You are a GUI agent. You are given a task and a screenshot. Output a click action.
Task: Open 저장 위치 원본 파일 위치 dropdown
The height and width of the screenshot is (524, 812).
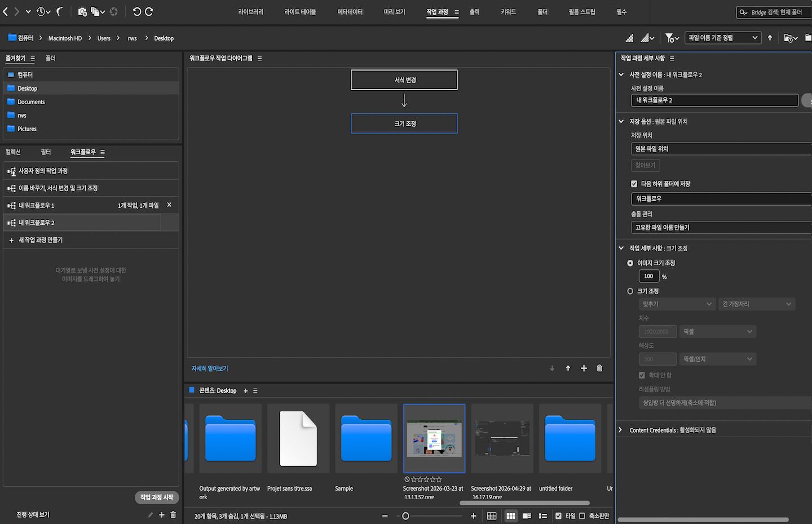[x=721, y=149]
